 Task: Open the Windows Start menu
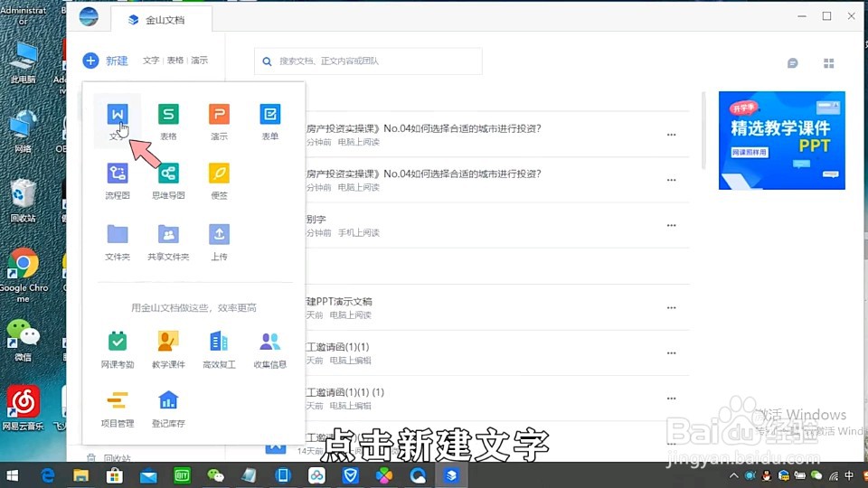12,475
